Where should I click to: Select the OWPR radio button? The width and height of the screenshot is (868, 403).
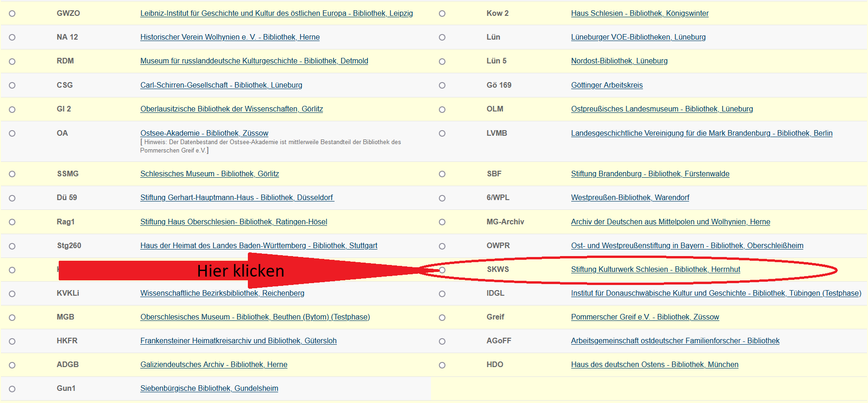click(442, 246)
